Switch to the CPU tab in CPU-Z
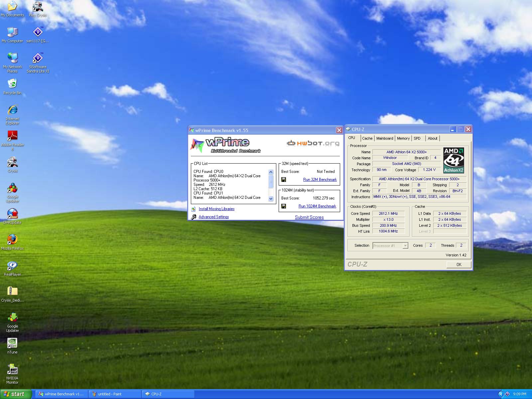532x399 pixels. click(352, 138)
